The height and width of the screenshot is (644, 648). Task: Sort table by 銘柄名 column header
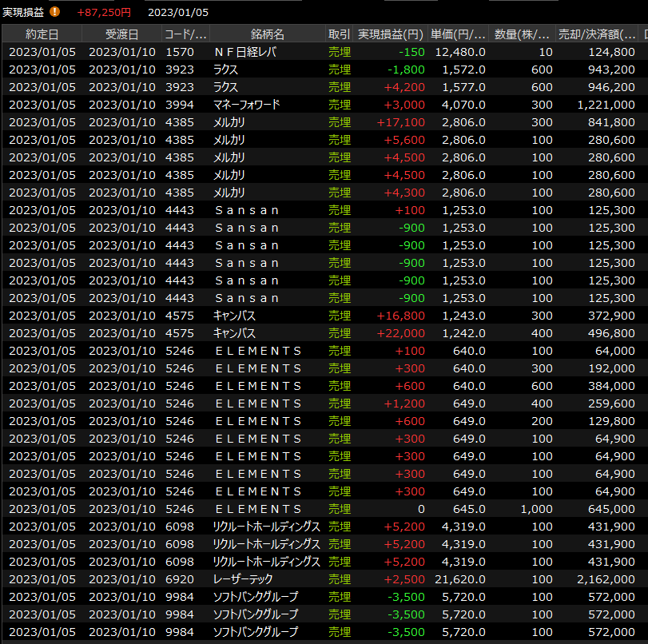click(x=267, y=34)
